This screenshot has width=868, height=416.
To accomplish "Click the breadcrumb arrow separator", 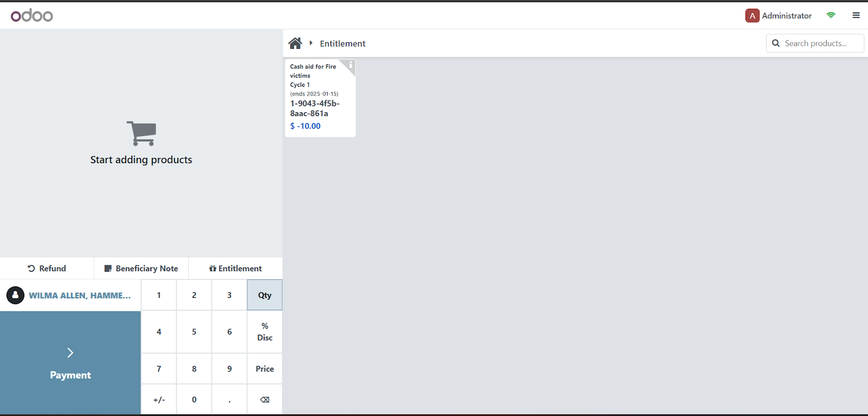I will (311, 43).
